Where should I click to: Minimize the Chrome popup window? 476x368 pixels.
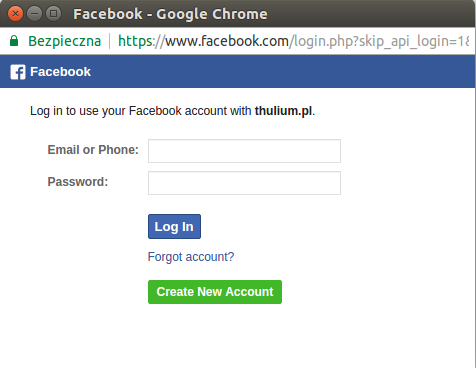click(x=34, y=14)
